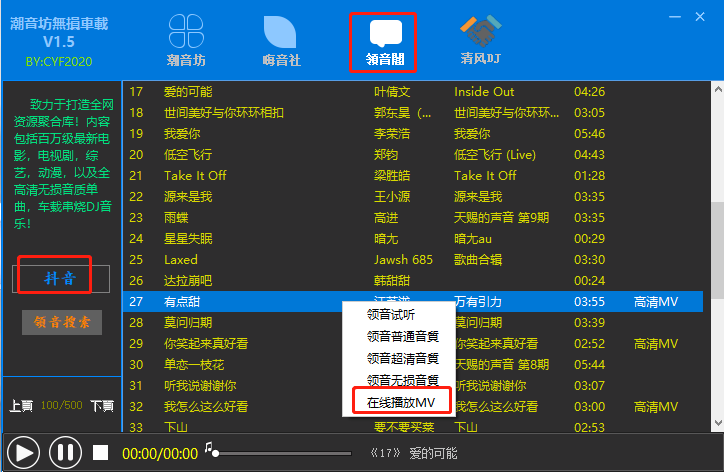Click artist Jawsh 685 in row 25
Screen dimensions: 724x472
coord(403,260)
